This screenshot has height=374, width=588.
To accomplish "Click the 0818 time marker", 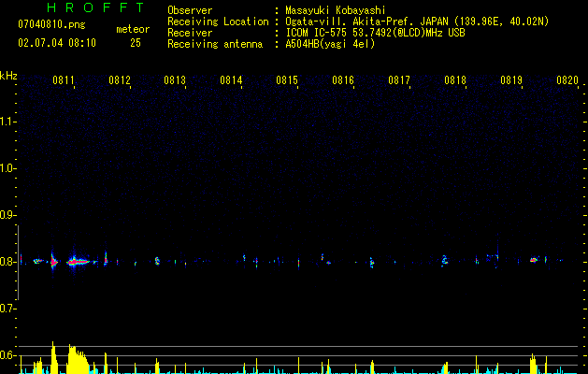I will pos(455,80).
